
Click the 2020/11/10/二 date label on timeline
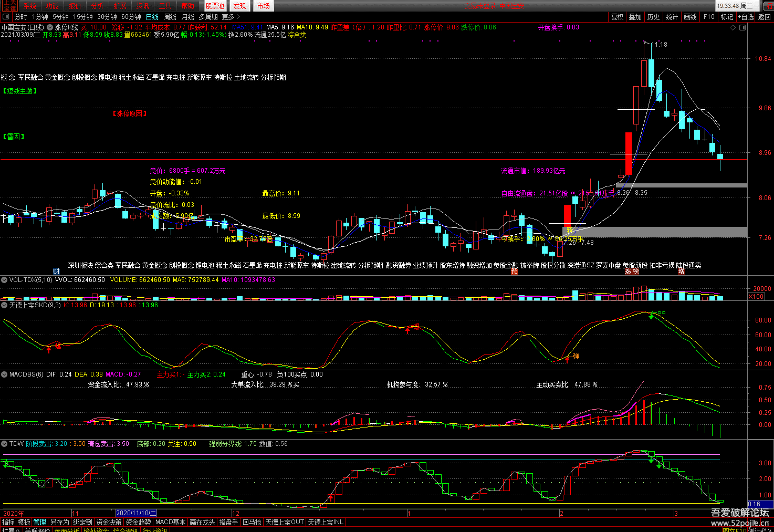pos(136,513)
